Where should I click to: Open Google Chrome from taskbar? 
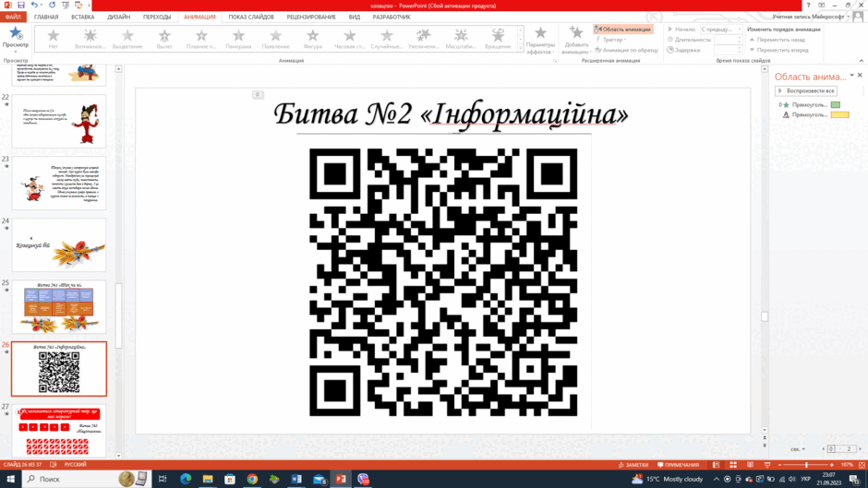(252, 479)
